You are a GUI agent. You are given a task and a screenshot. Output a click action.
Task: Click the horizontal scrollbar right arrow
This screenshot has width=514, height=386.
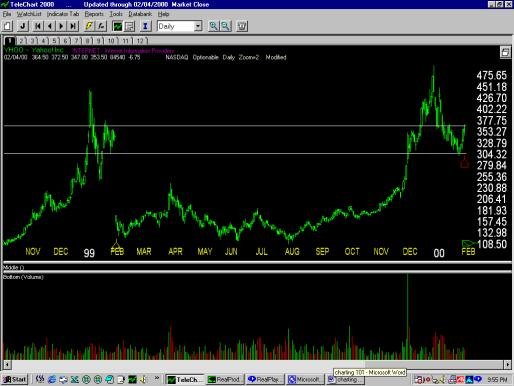click(507, 364)
